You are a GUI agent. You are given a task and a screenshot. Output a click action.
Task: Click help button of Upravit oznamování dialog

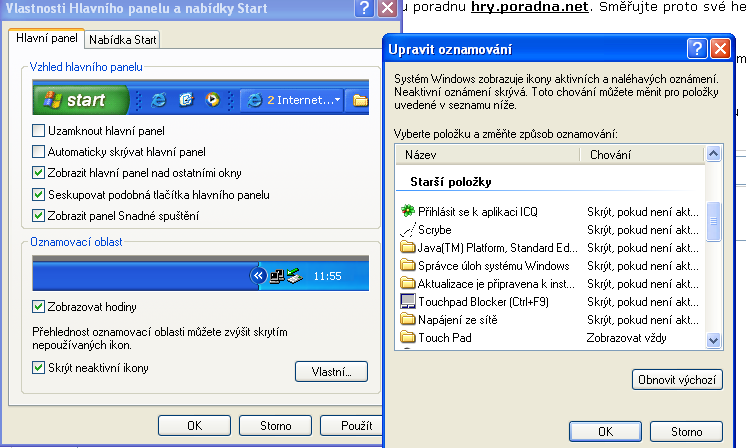coord(697,49)
